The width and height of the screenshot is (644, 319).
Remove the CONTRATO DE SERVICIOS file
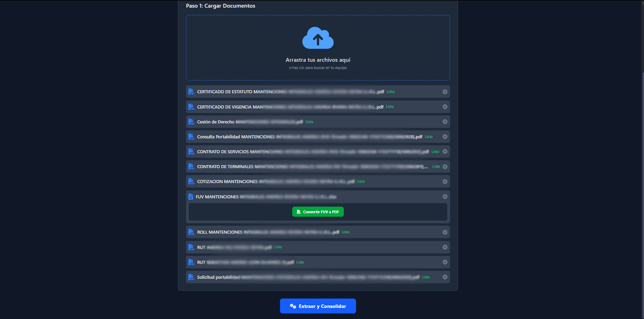tap(445, 152)
